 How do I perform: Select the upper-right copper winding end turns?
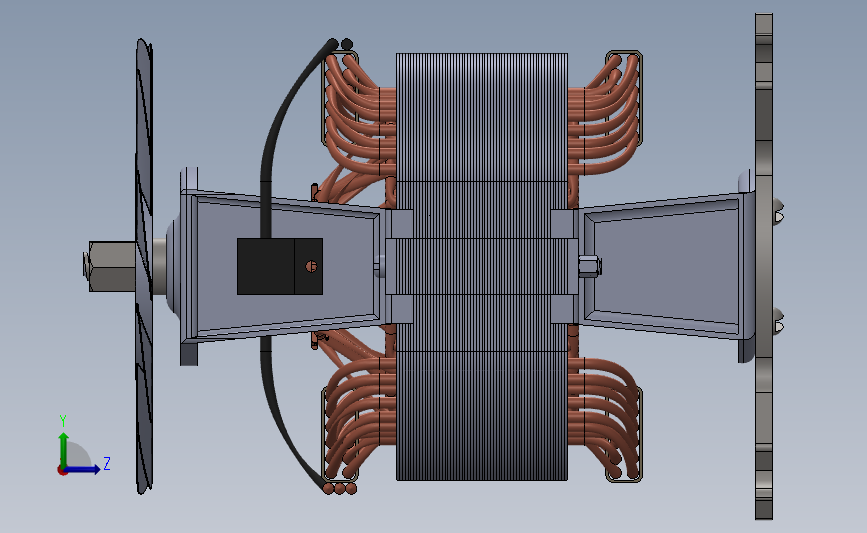(x=605, y=113)
